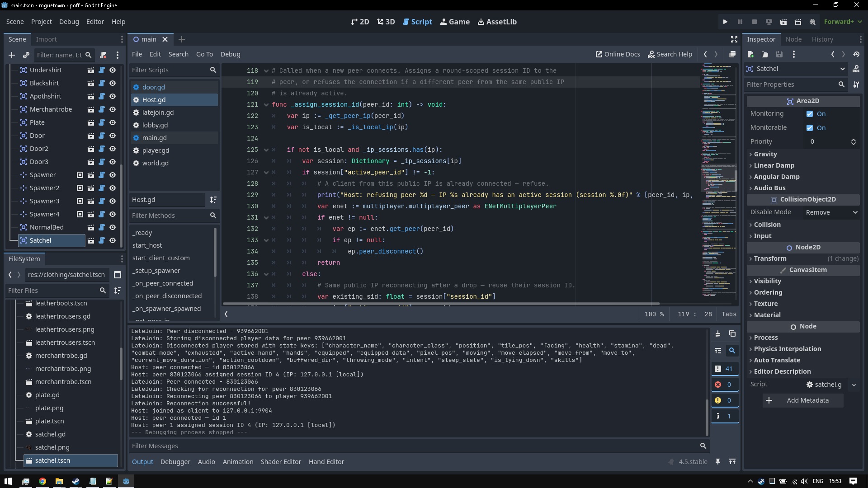
Task: Run the project with the play button
Action: (x=725, y=22)
